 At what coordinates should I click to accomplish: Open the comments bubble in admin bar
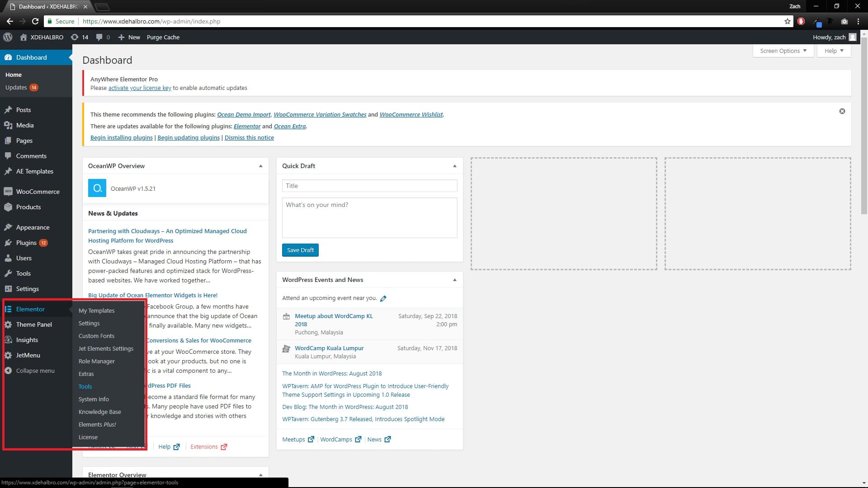(x=99, y=37)
